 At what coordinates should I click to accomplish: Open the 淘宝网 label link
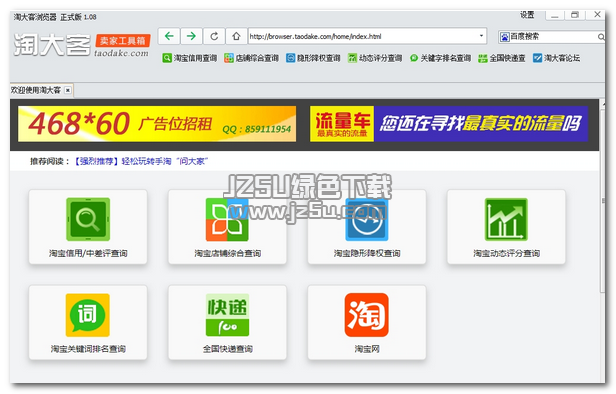coord(367,349)
